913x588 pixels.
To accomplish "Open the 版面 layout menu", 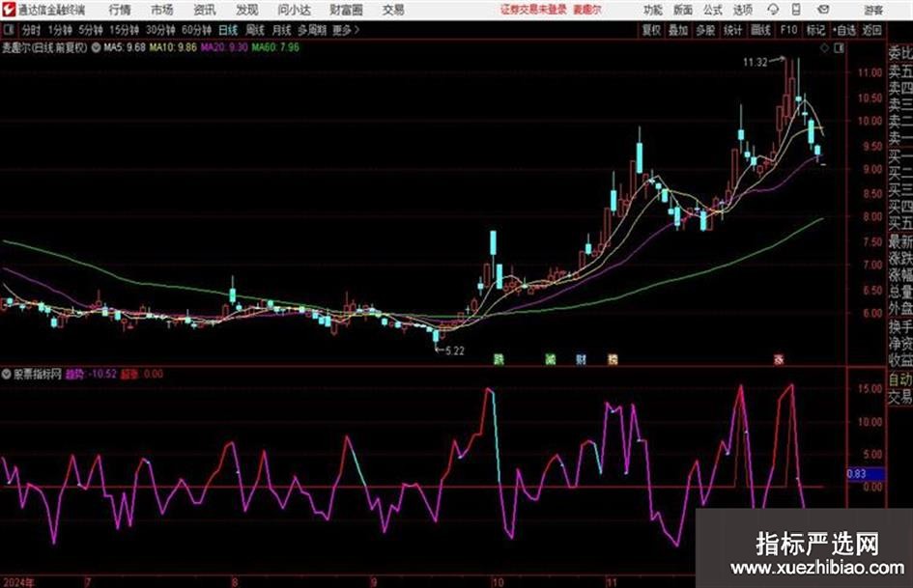I will pyautogui.click(x=683, y=10).
